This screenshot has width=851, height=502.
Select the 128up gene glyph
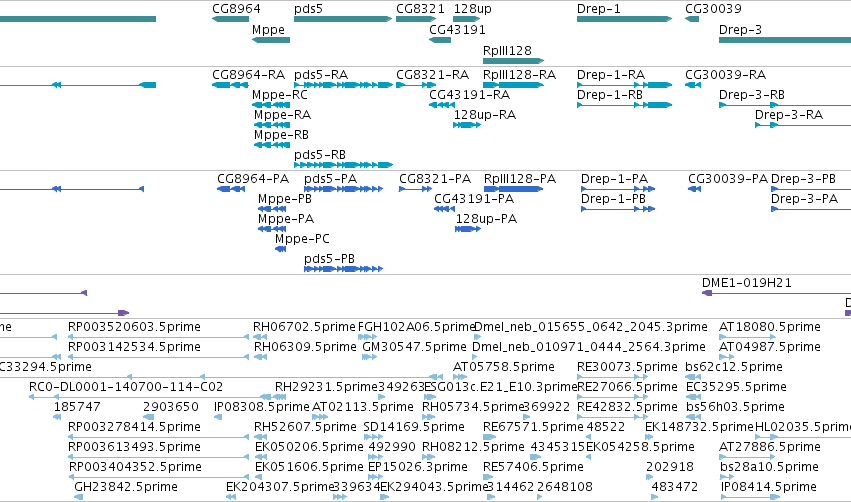[467, 19]
